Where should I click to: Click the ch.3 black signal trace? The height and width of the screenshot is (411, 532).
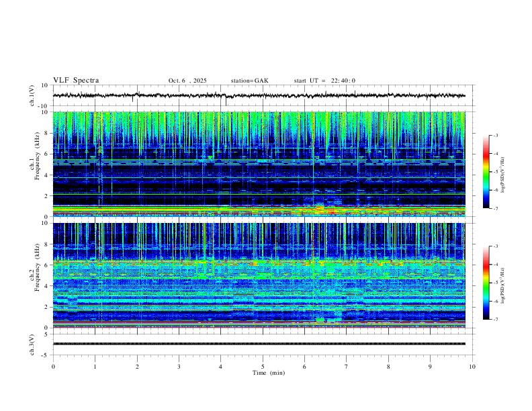[259, 344]
